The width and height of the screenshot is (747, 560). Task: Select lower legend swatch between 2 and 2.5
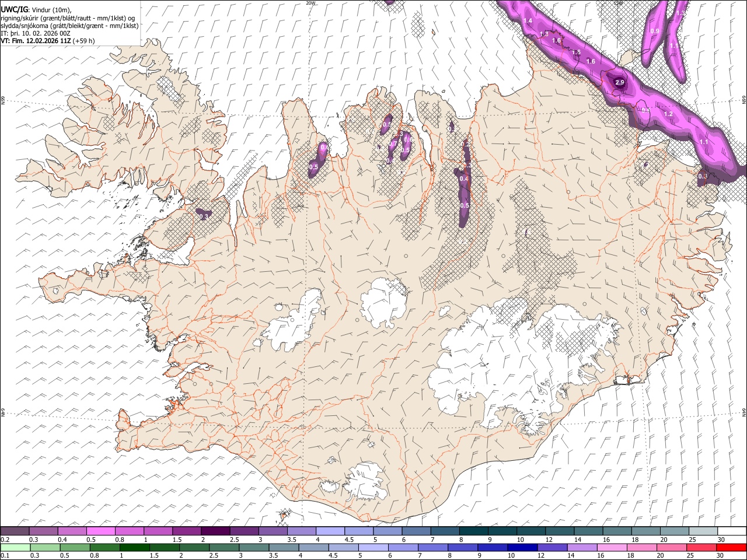(194, 547)
